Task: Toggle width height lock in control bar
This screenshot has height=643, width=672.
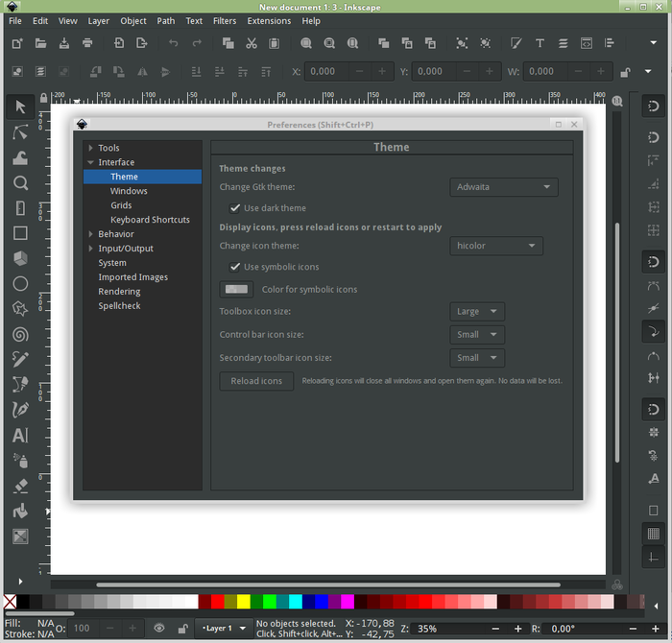Action: pyautogui.click(x=625, y=72)
